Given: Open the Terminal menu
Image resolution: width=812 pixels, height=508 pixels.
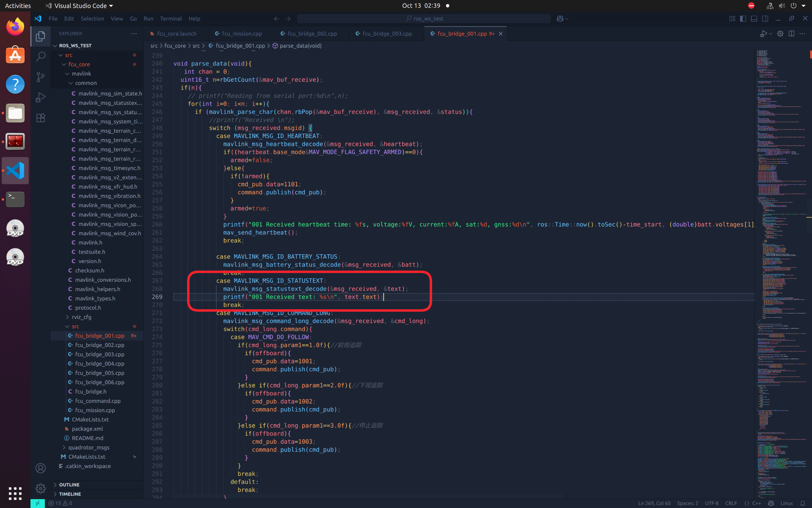Looking at the screenshot, I should pos(171,18).
